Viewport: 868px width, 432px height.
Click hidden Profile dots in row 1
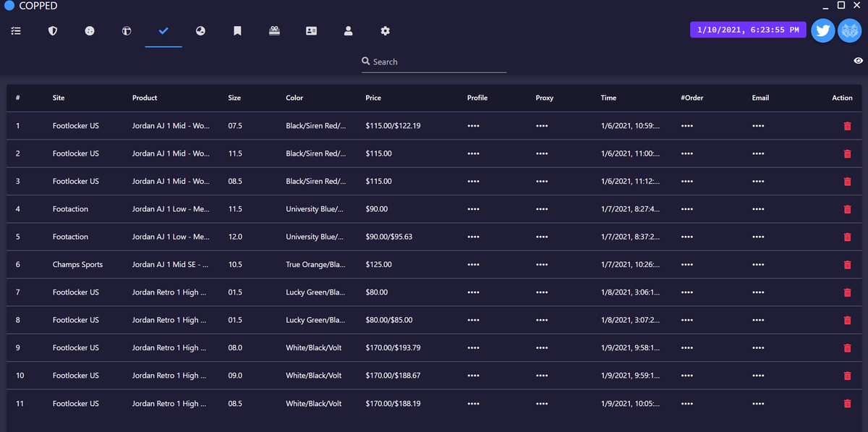pos(473,126)
